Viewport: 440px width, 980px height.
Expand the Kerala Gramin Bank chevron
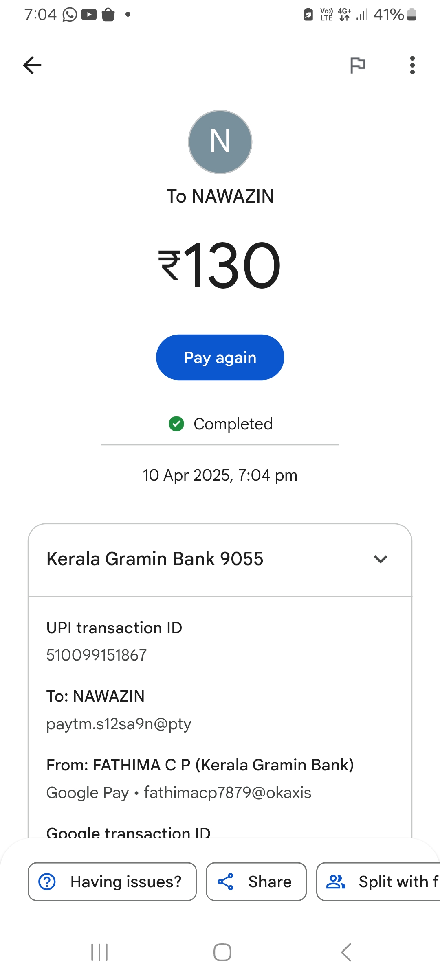tap(380, 559)
